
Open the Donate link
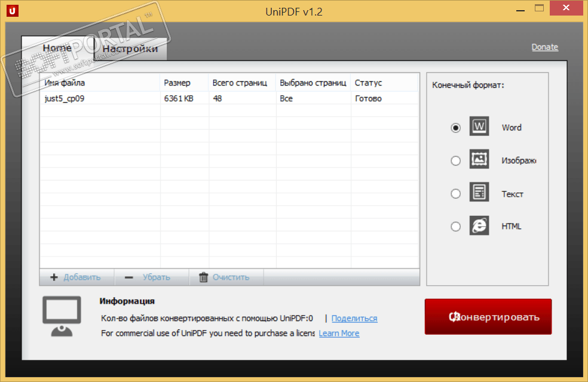(x=545, y=47)
